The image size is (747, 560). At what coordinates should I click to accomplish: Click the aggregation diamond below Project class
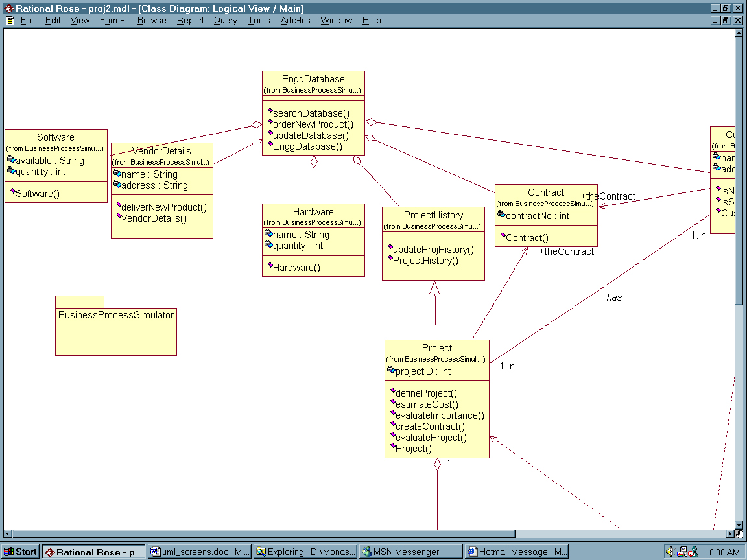click(437, 465)
